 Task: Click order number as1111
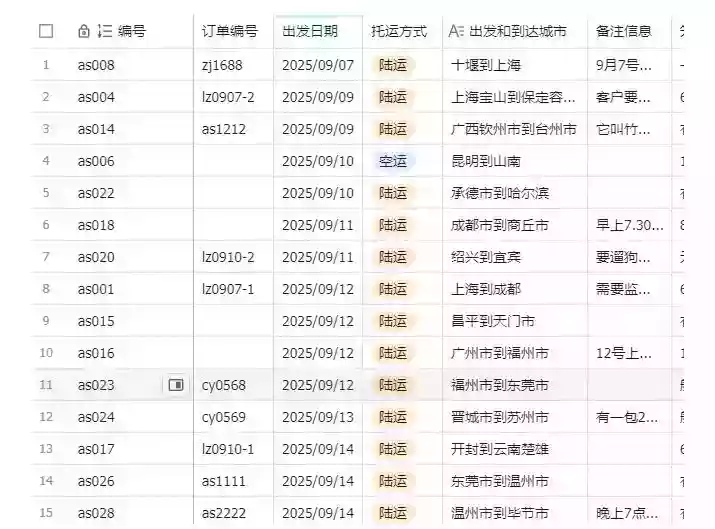pos(223,481)
